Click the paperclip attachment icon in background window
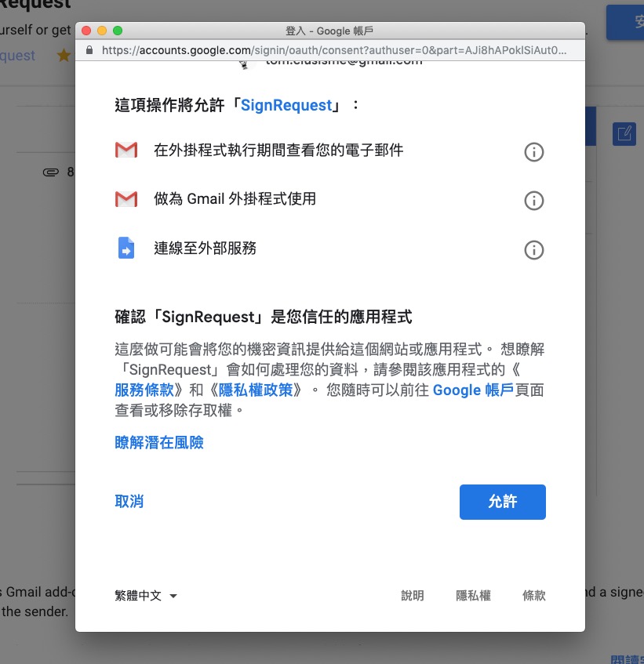 click(51, 172)
